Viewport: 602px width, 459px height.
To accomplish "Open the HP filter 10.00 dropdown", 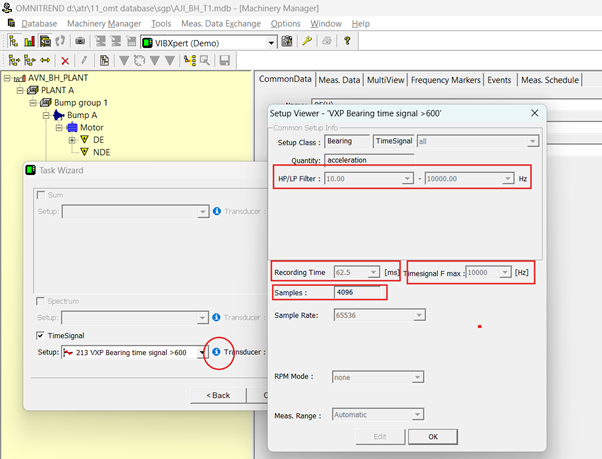I will [407, 178].
